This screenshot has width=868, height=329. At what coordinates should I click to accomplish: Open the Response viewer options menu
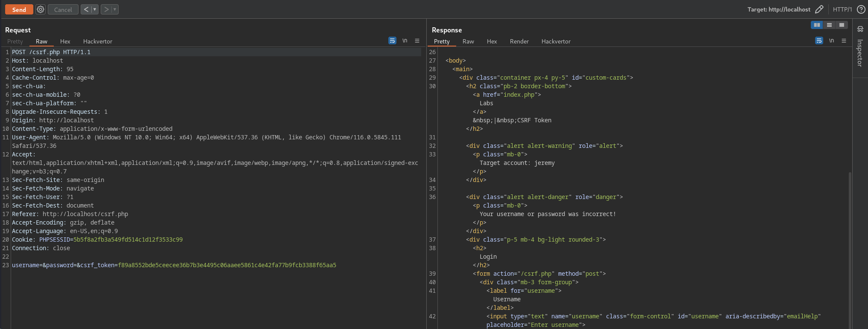coord(844,41)
